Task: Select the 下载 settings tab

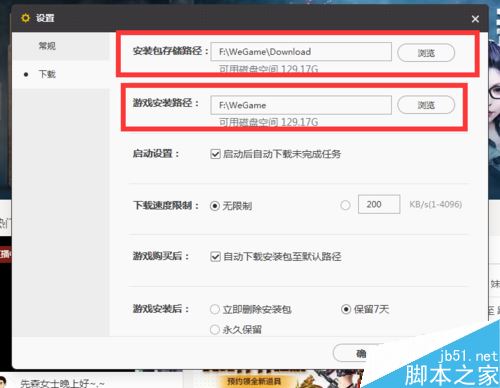Action: (x=61, y=74)
